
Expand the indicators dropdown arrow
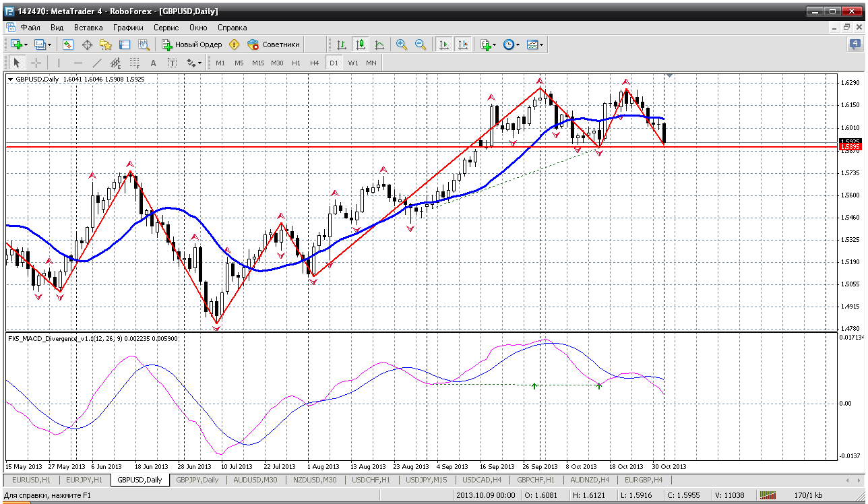495,45
